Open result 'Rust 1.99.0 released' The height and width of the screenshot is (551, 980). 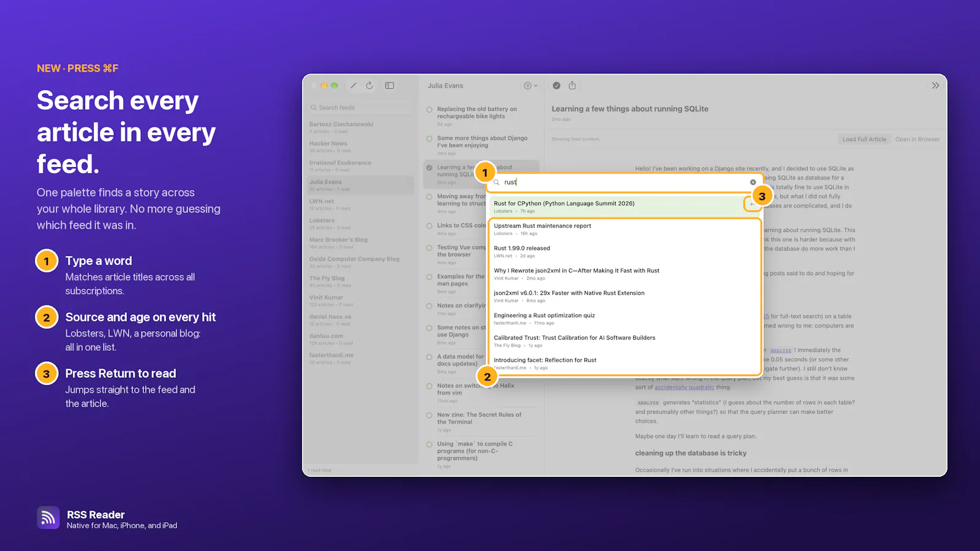click(625, 252)
